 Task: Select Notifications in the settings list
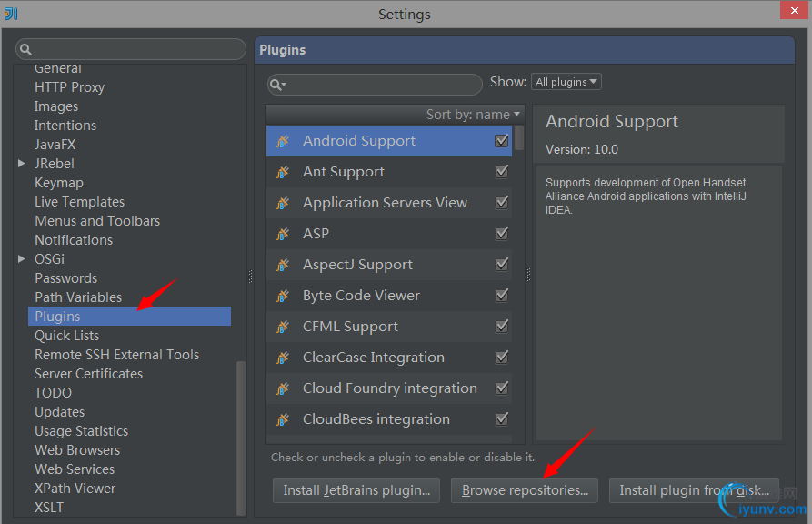tap(74, 240)
